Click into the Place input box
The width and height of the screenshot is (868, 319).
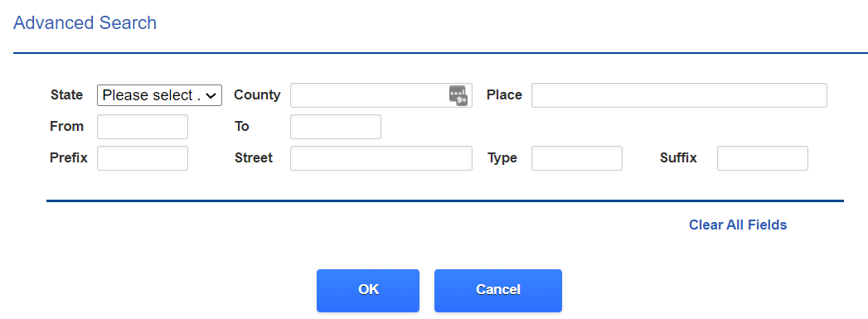[x=679, y=95]
